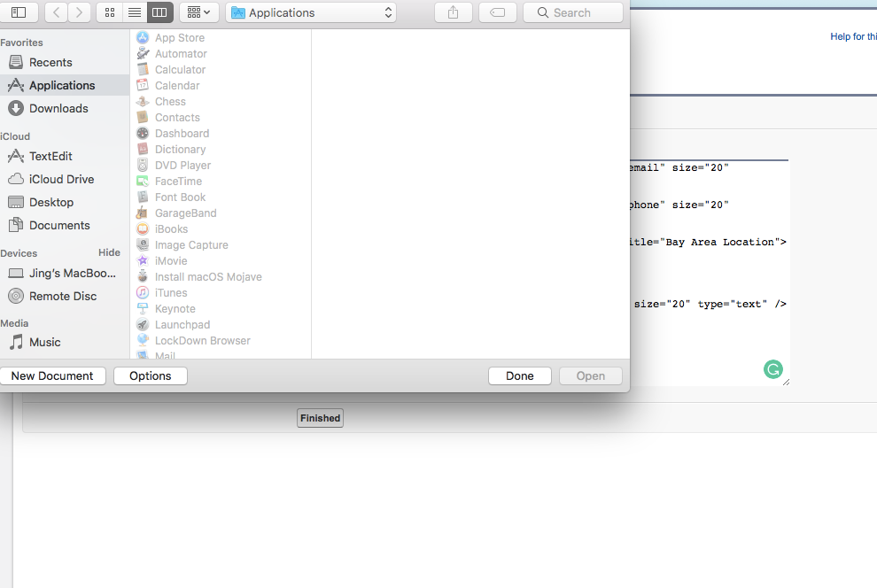The width and height of the screenshot is (877, 588).
Task: Click the Automator robot icon
Action: (143, 54)
